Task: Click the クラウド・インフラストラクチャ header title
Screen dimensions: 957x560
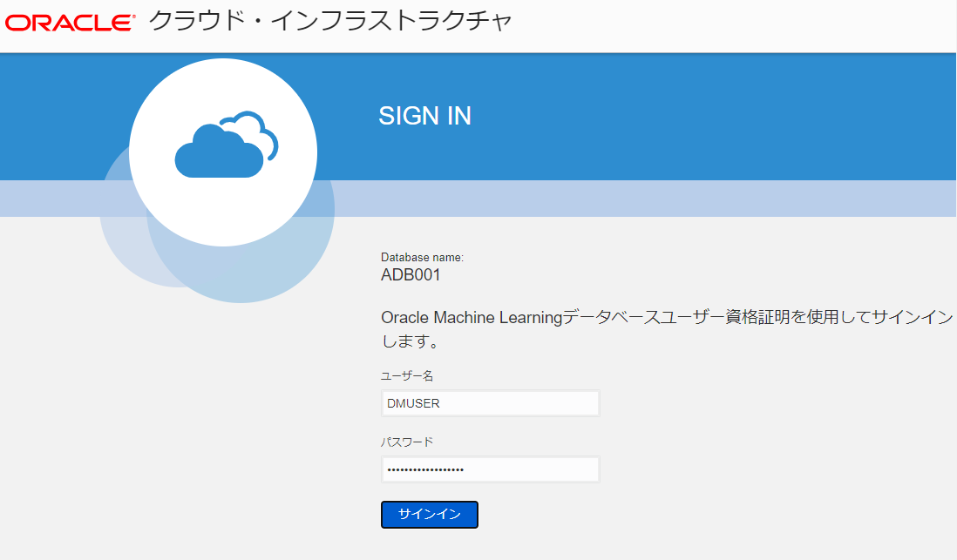Action: [x=330, y=22]
